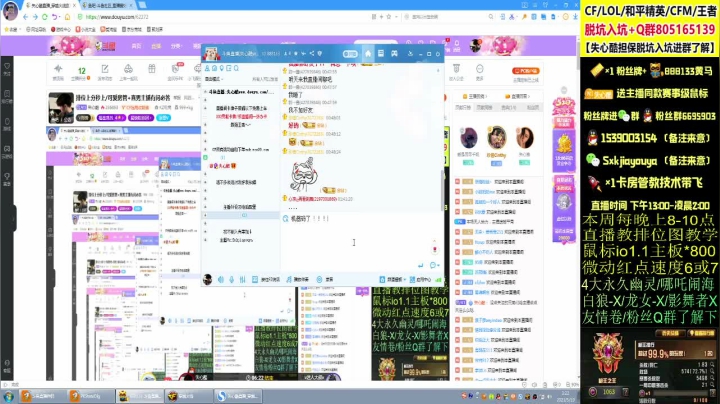Click the gift box icon in streamer toolbar
This screenshot has width=720, height=404.
tap(152, 69)
